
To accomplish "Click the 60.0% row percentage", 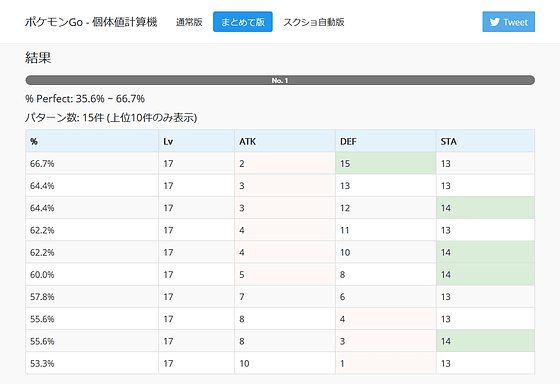I will tap(92, 274).
